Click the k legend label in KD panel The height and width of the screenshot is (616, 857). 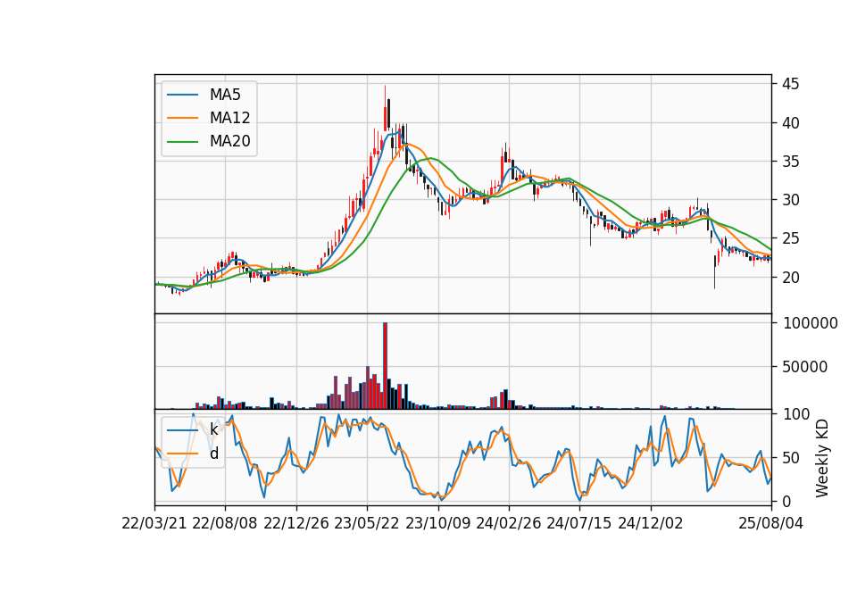pyautogui.click(x=213, y=429)
